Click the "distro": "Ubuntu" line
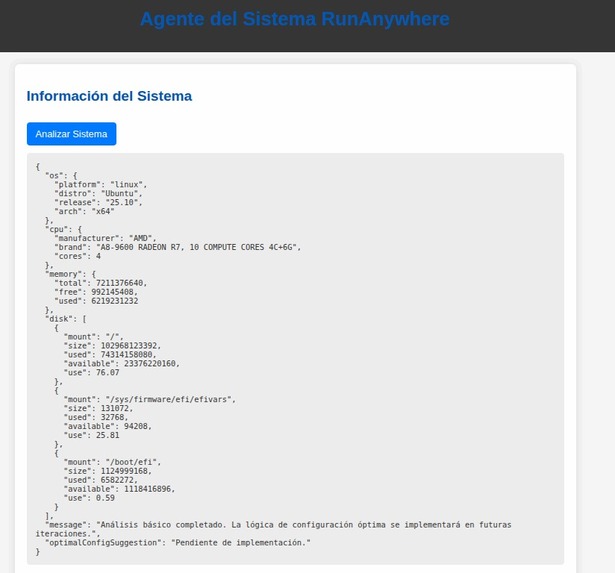 (98, 193)
